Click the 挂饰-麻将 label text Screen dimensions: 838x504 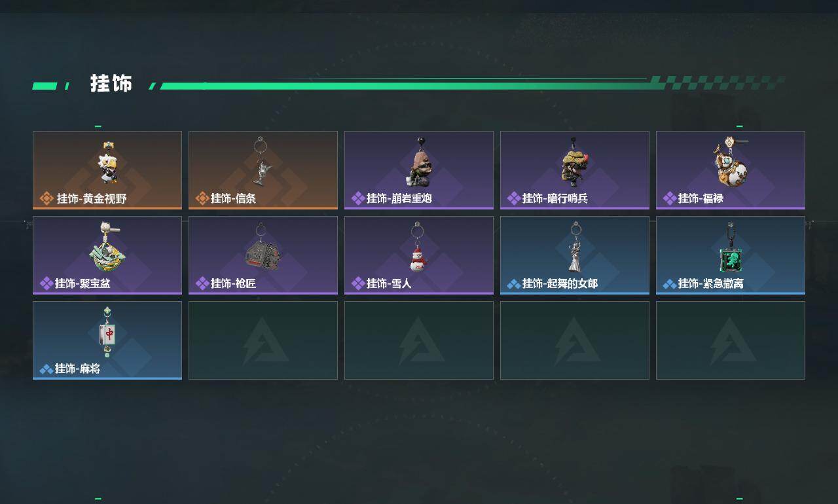77,369
